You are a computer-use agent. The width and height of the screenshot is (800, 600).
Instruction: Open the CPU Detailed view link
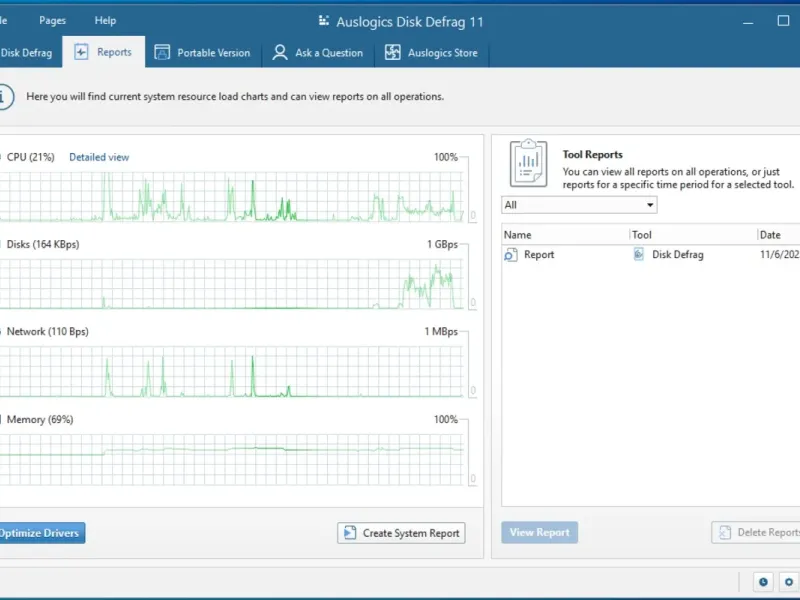[x=99, y=157]
